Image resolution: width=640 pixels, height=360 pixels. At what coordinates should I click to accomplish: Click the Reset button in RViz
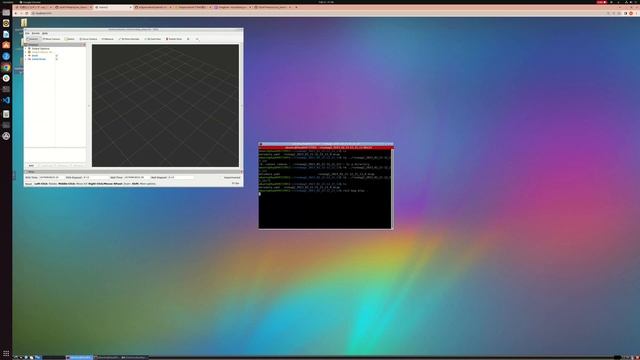(x=29, y=184)
